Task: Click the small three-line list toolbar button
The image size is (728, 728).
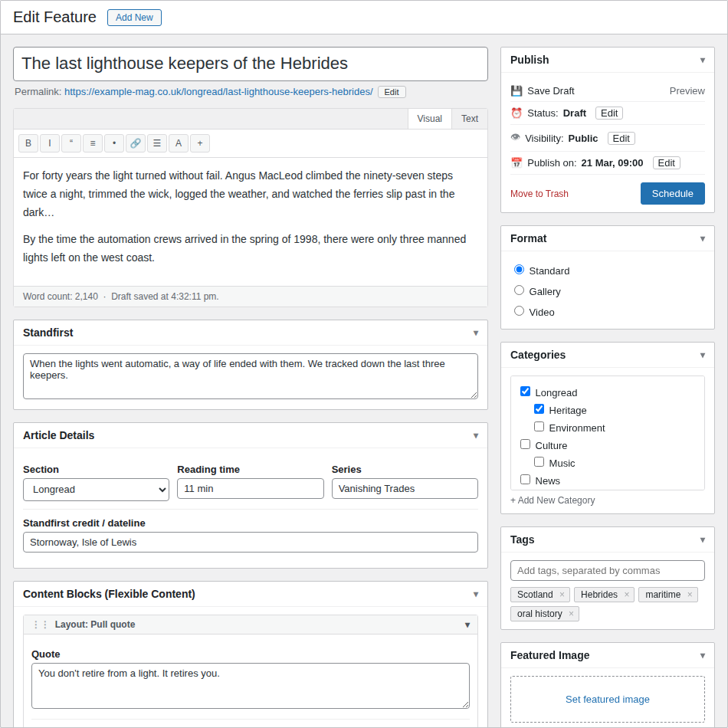Action: [x=93, y=143]
